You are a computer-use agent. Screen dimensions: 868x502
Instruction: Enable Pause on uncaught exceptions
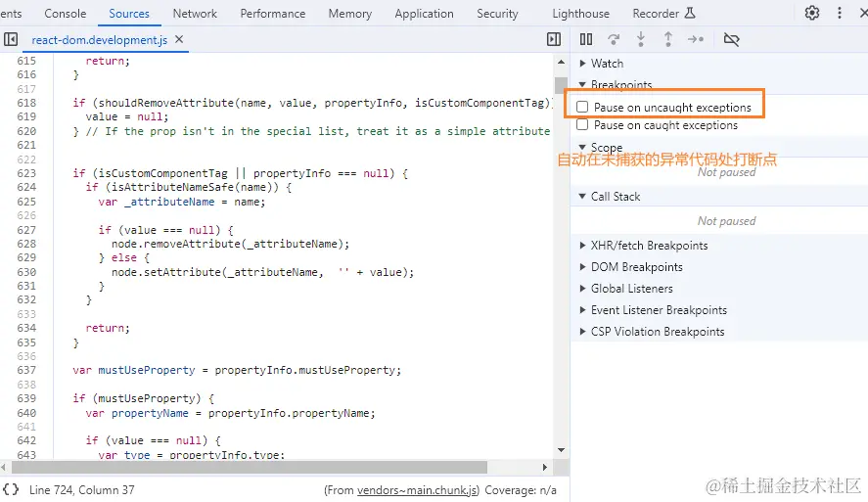pos(582,107)
